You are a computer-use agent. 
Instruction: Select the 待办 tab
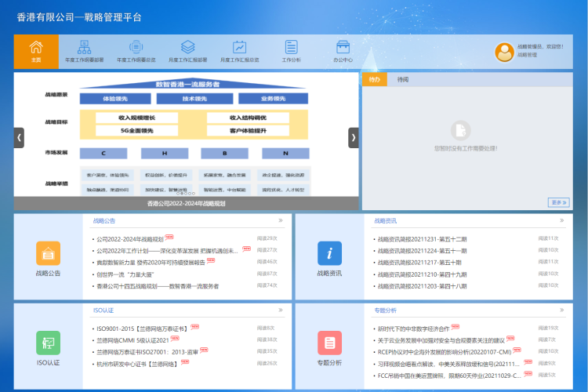375,80
